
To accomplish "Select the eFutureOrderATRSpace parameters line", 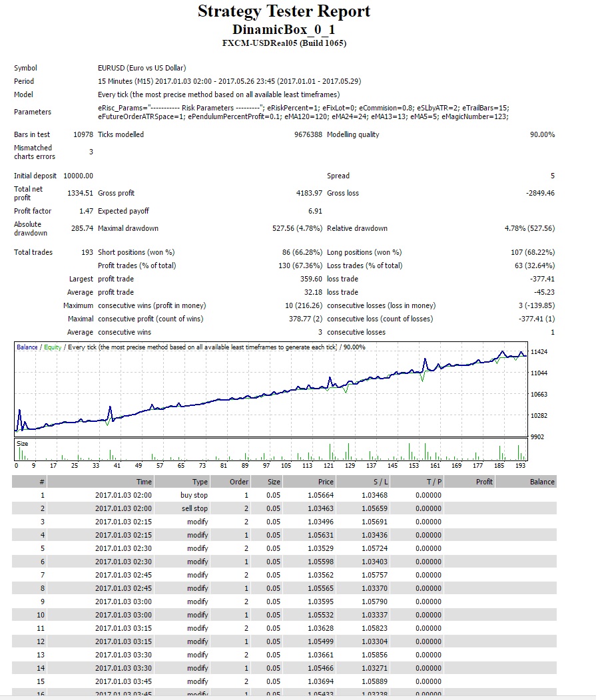I will pos(303,116).
